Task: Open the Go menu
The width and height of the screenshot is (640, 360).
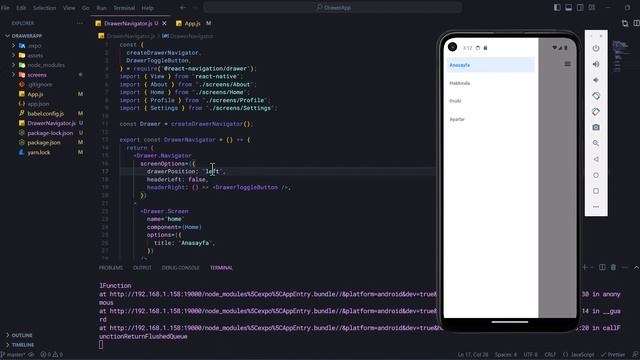Action: 86,8
